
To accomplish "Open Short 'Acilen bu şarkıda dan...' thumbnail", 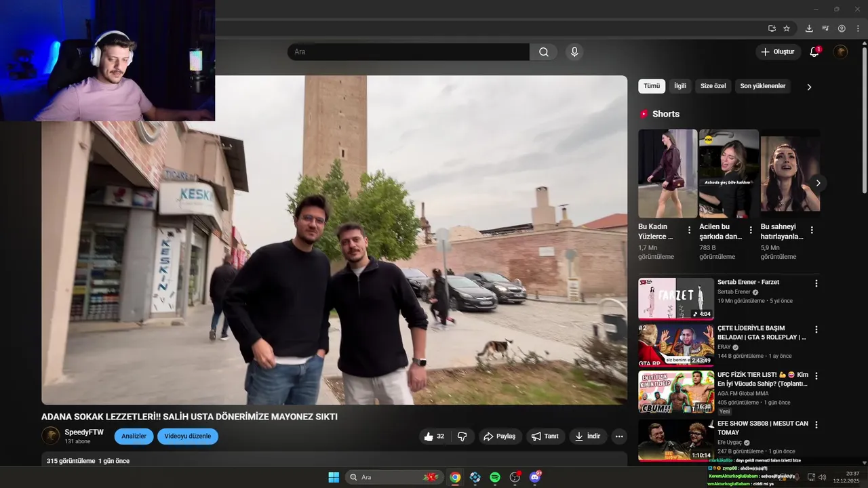I will click(729, 174).
